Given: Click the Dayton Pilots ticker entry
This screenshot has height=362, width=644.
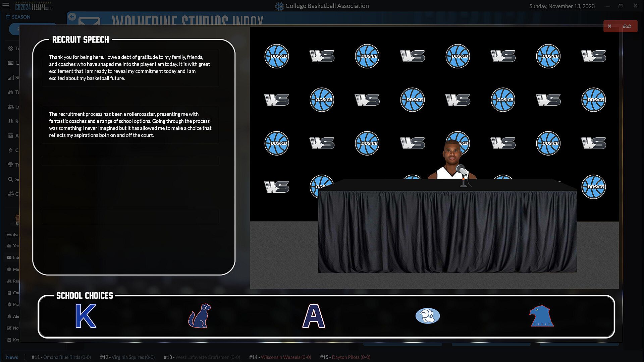Looking at the screenshot, I should [351, 357].
